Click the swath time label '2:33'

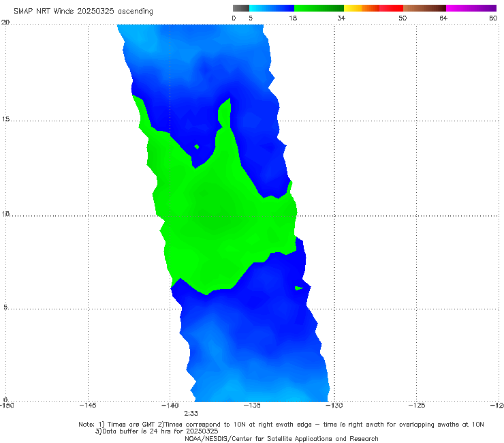pyautogui.click(x=191, y=414)
